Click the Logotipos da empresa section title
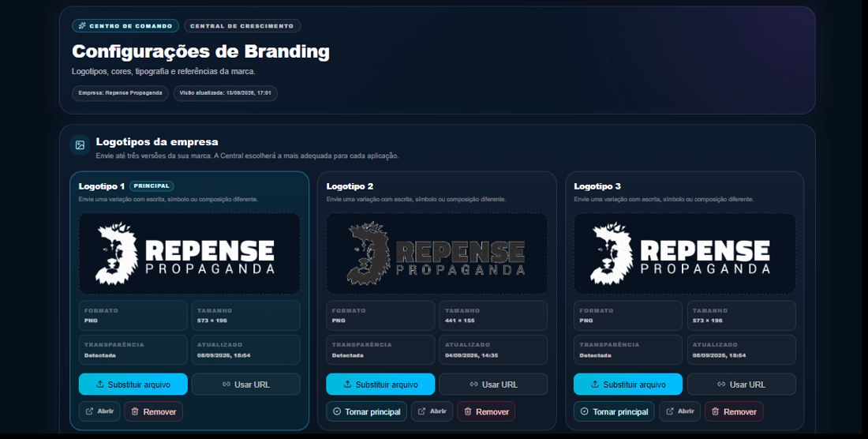 [157, 142]
